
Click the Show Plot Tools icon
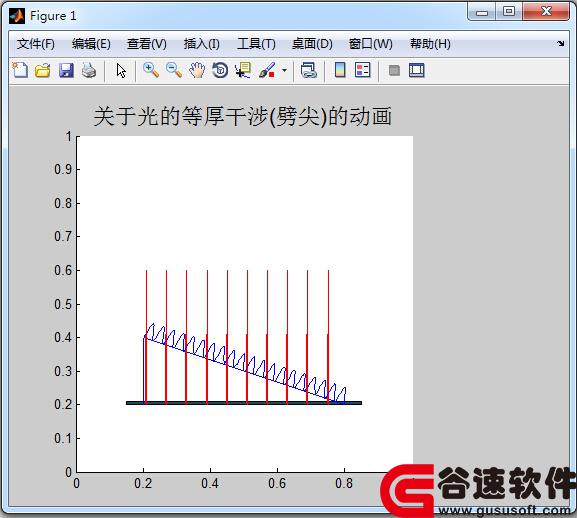[x=417, y=70]
